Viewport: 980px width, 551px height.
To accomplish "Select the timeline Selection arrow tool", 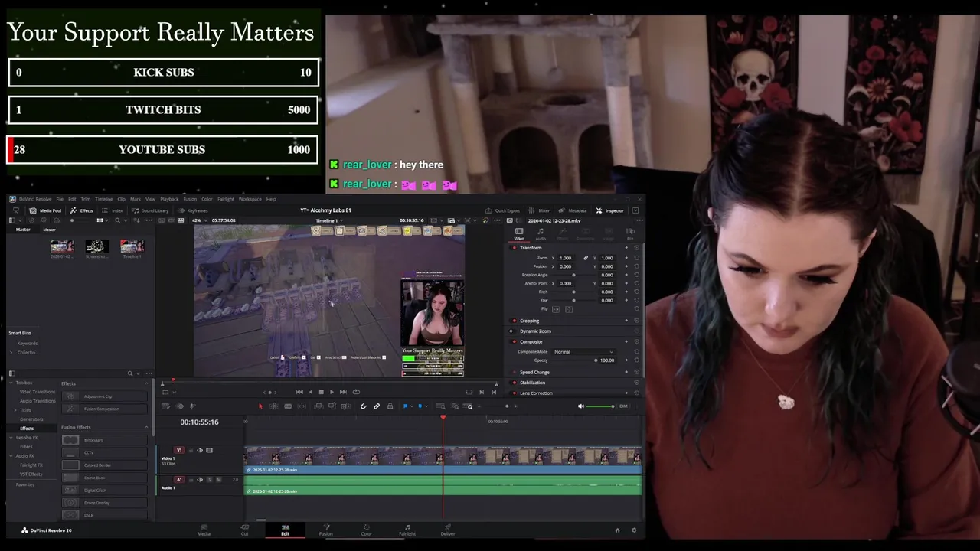I will pyautogui.click(x=260, y=406).
